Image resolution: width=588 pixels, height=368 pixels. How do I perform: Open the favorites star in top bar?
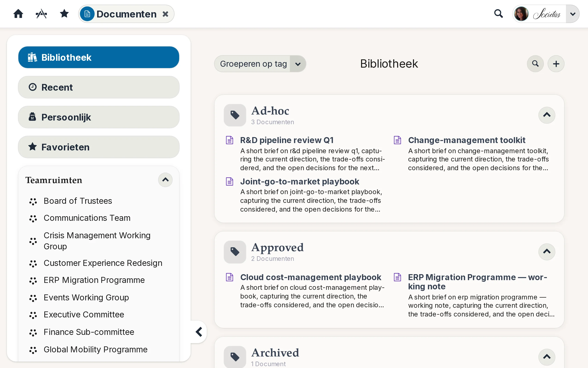coord(64,14)
